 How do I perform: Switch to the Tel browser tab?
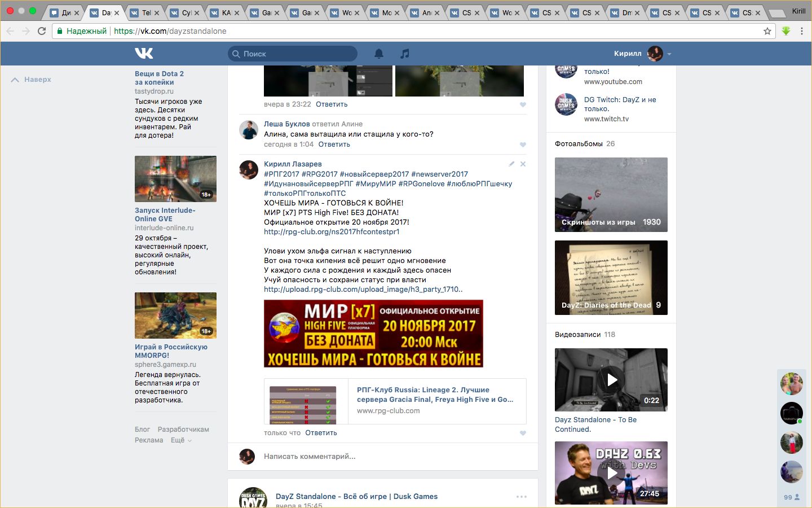point(147,12)
